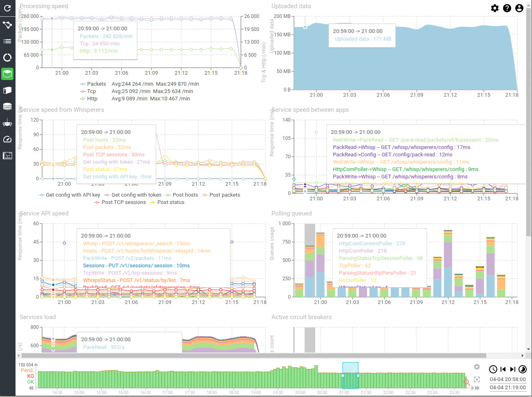
Task: Click left handle of timeline selection range
Action: [x=343, y=375]
